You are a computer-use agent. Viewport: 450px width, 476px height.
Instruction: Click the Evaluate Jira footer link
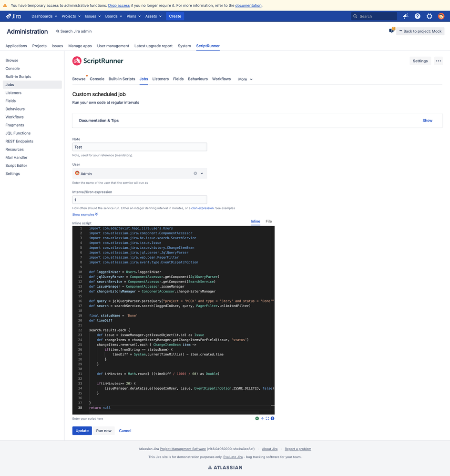click(x=233, y=457)
